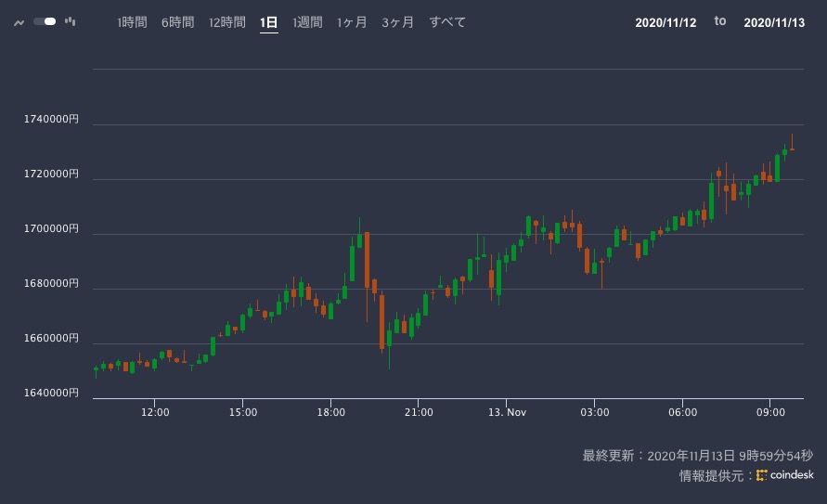Click the 1700000円 price axis label
Viewport: 827px width, 504px height.
click(51, 228)
